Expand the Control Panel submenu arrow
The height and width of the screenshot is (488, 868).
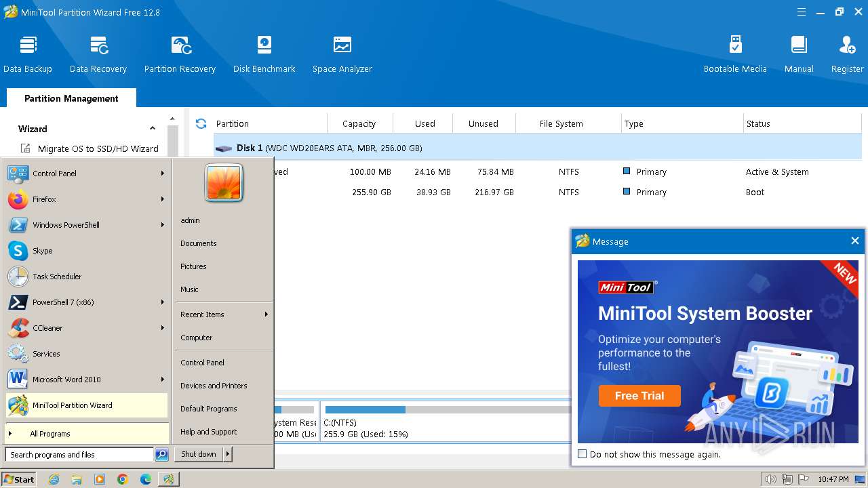163,174
